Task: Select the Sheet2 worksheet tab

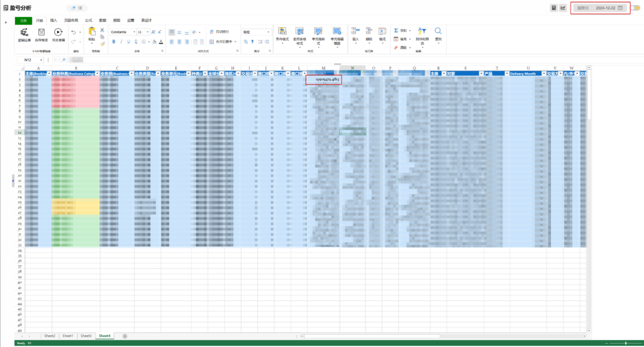Action: (x=49, y=336)
